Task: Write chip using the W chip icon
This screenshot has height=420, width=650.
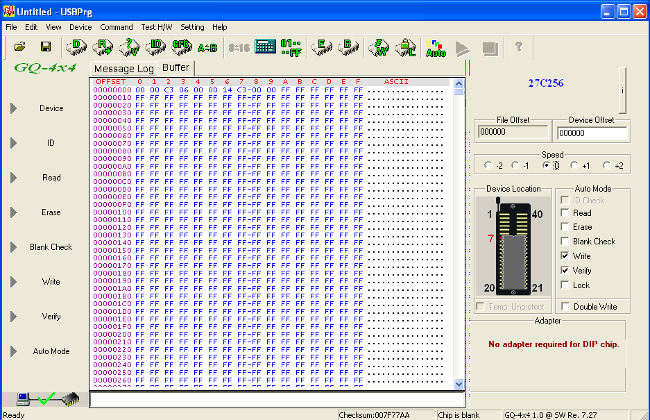Action: [379, 47]
